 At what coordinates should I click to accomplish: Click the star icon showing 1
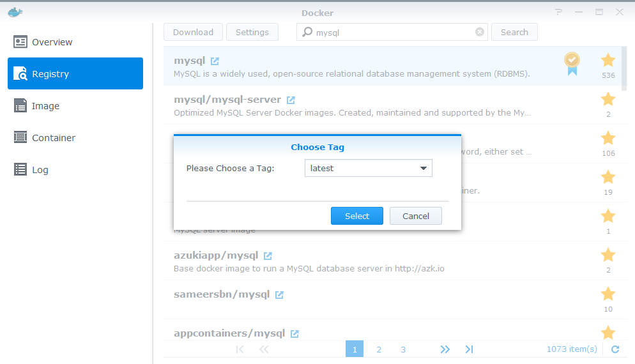tap(608, 216)
